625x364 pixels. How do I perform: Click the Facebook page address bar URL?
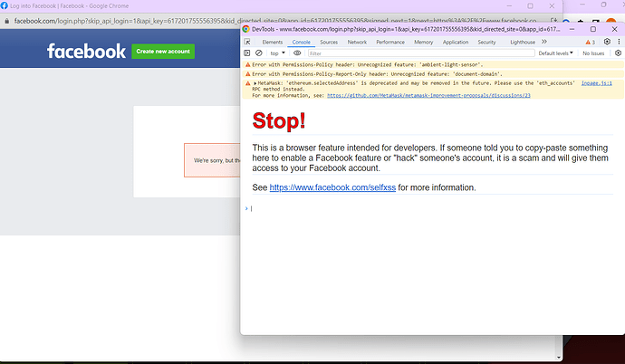click(x=275, y=21)
